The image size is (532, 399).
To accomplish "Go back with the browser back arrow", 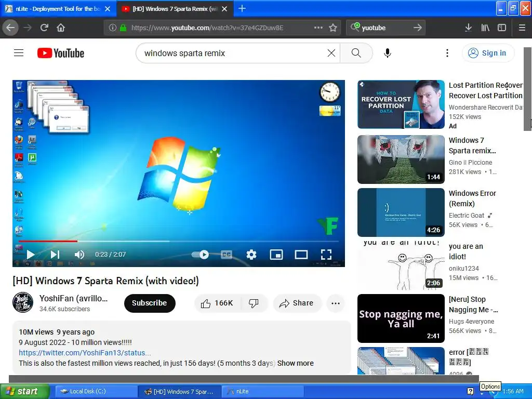I will point(10,28).
